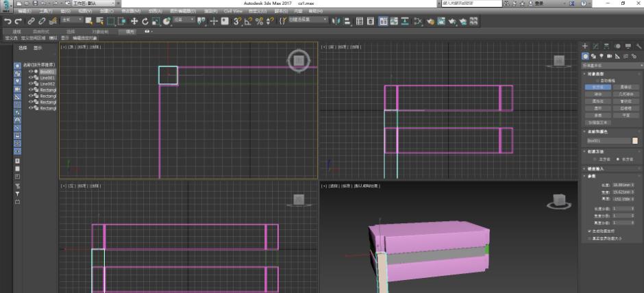Click the Link selection chain icon

[x=32, y=21]
